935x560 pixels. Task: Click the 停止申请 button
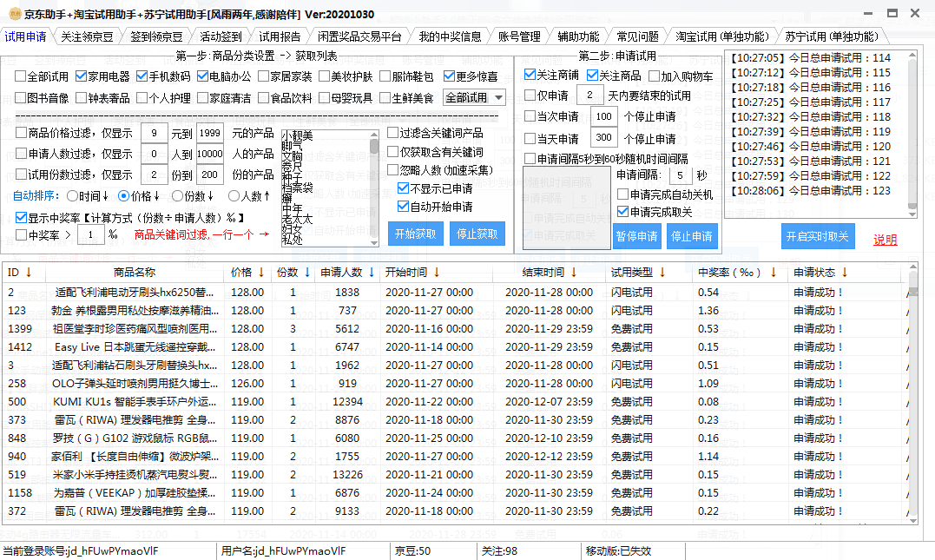[x=692, y=236]
